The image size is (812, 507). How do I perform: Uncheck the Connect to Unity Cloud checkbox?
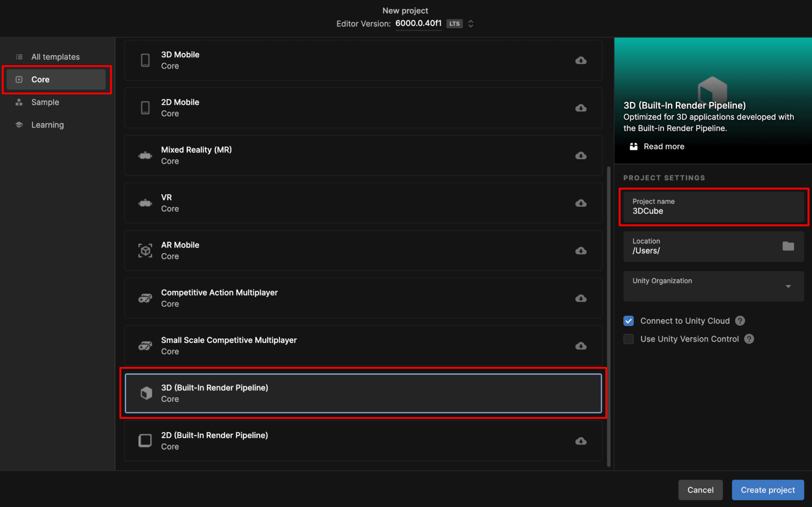coord(628,321)
